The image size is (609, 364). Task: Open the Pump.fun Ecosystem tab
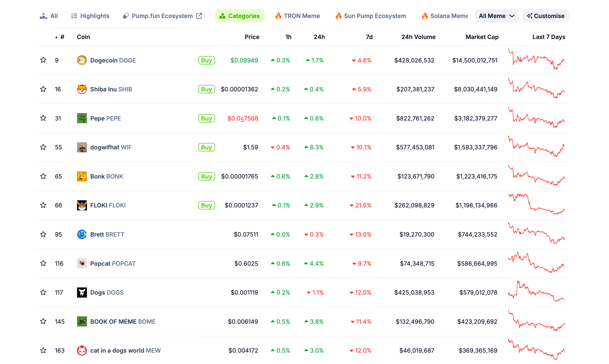pos(162,16)
